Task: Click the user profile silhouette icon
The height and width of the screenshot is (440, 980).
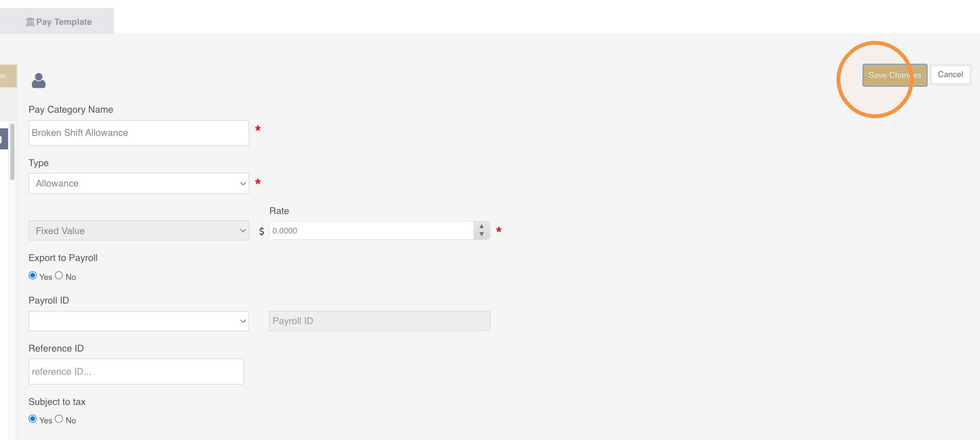Action: point(39,80)
